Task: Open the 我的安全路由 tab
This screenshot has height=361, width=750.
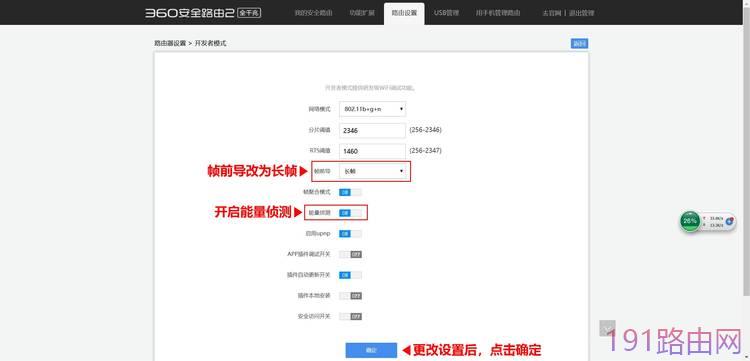Action: (313, 13)
